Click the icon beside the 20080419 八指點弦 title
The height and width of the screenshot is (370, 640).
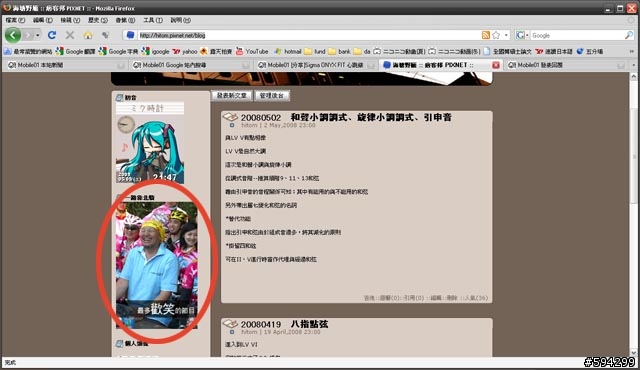click(x=230, y=324)
